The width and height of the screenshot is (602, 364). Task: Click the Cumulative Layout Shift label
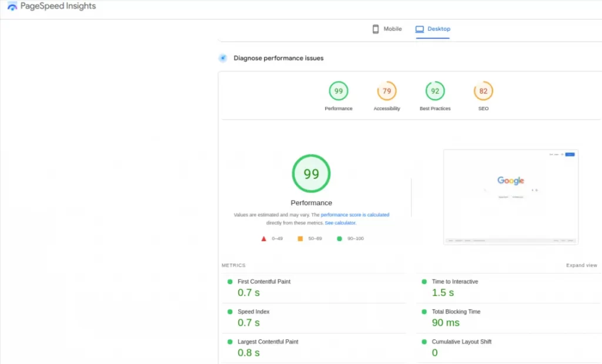click(x=461, y=341)
